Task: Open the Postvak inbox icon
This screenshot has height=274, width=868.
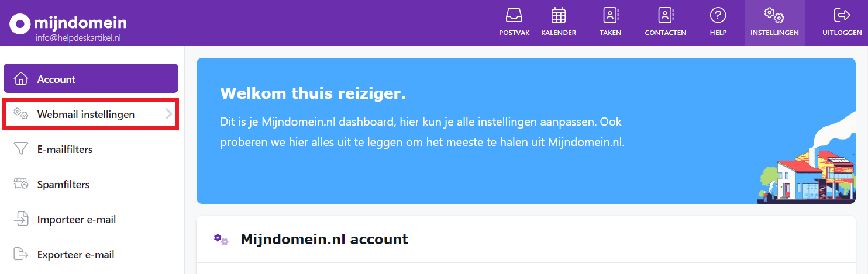Action: 514,15
